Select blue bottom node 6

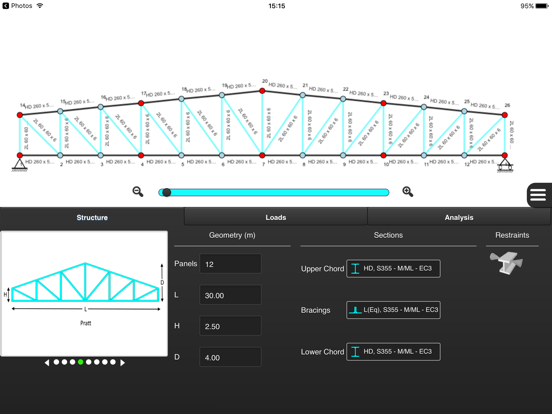pyautogui.click(x=222, y=155)
